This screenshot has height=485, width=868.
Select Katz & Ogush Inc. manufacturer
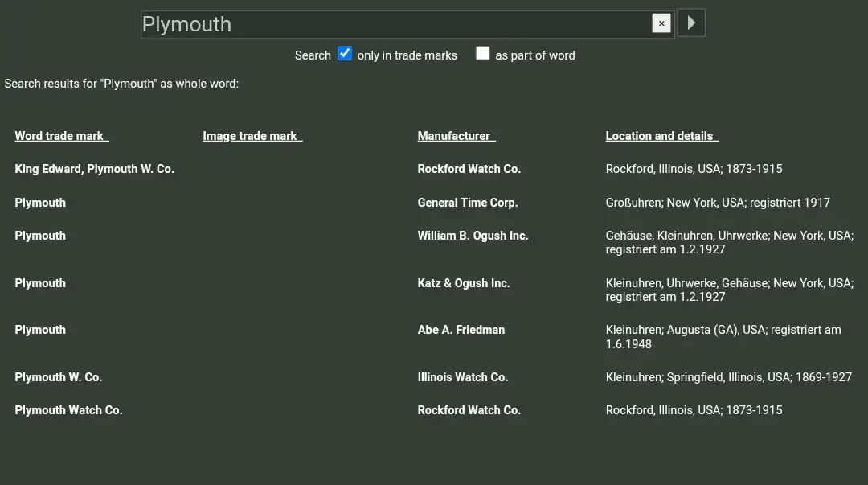(463, 283)
